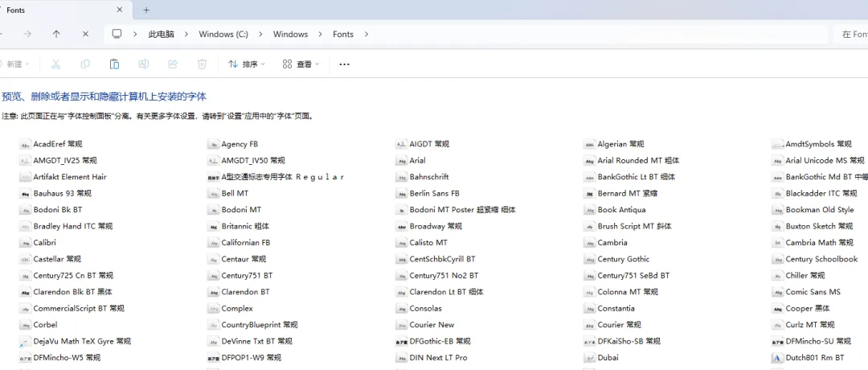
Task: Click the Delete trash icon
Action: coord(202,64)
